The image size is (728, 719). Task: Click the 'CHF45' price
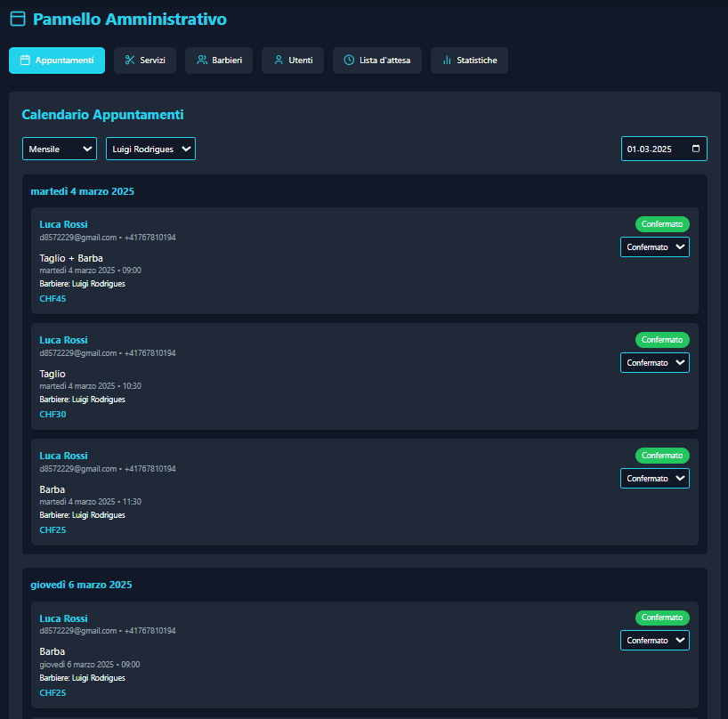tap(53, 298)
